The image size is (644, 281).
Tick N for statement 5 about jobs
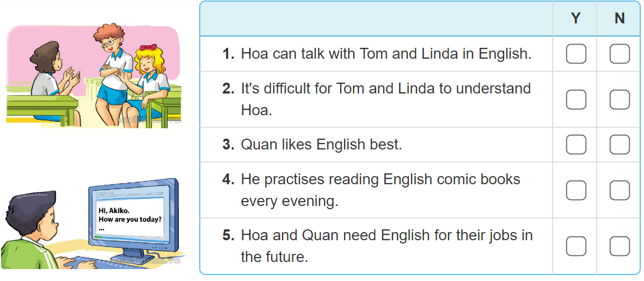(620, 246)
